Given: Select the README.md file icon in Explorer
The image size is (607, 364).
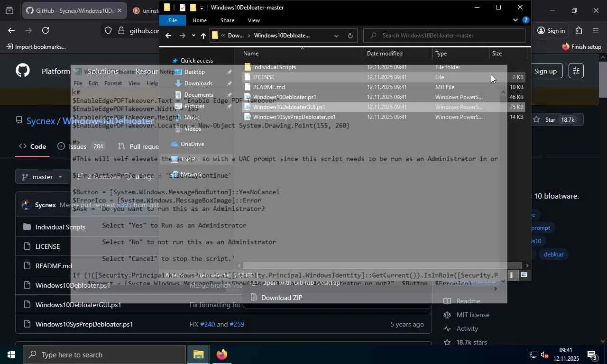Looking at the screenshot, I should (x=247, y=87).
